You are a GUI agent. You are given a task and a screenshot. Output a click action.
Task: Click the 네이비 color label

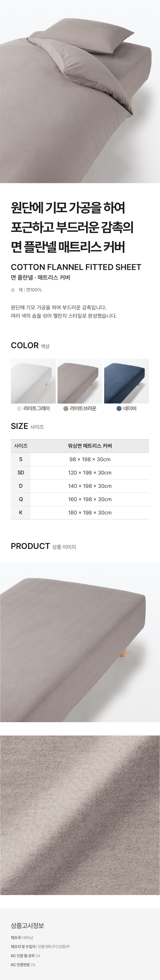coord(130,408)
